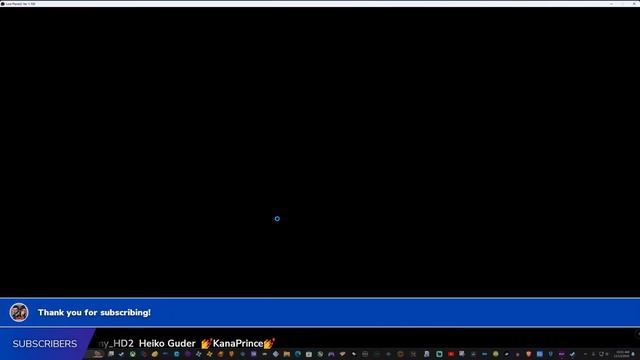The width and height of the screenshot is (640, 360).
Task: Open the yellow File Explorer folder in taskbar
Action: coord(287,354)
